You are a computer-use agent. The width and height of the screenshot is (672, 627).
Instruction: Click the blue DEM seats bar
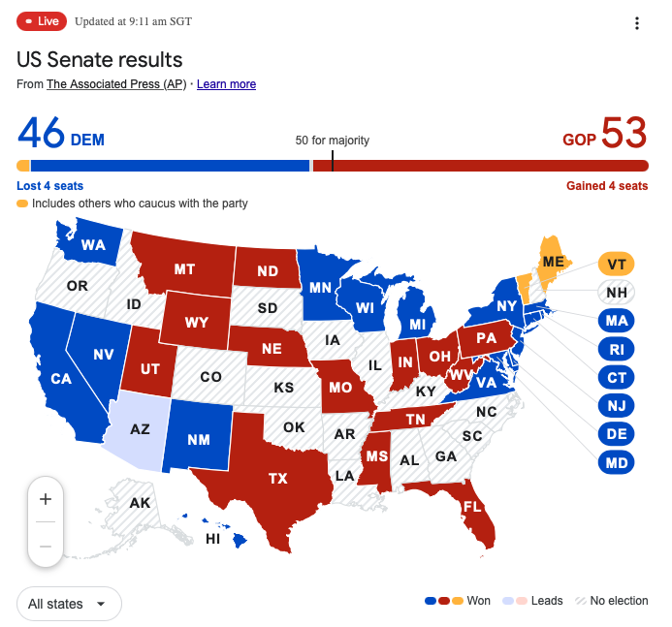[x=170, y=166]
